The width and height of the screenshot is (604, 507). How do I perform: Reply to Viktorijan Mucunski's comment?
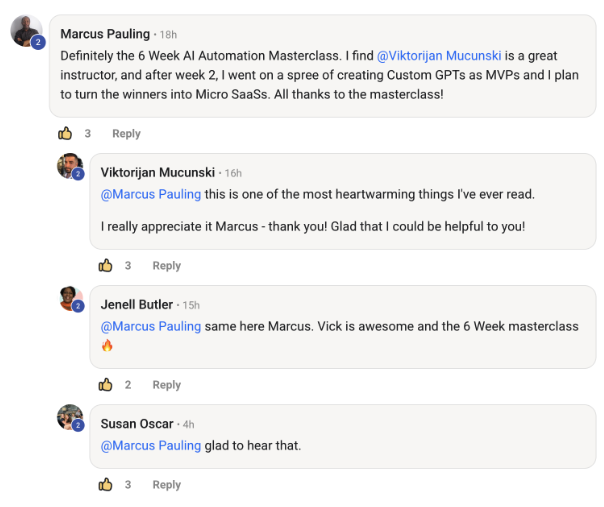coord(166,266)
